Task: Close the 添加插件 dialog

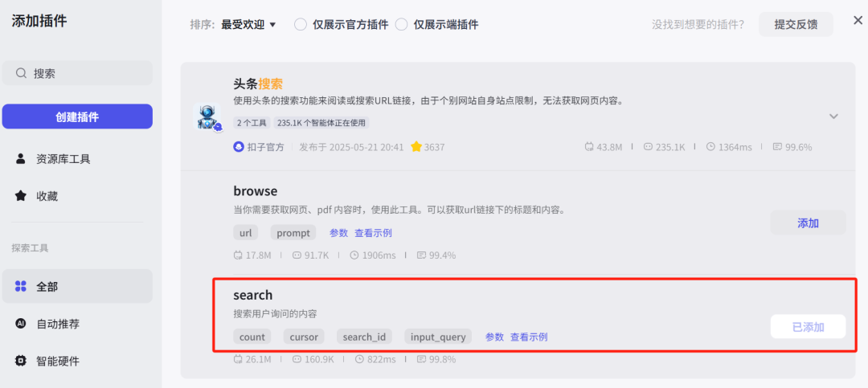Action: click(x=858, y=20)
